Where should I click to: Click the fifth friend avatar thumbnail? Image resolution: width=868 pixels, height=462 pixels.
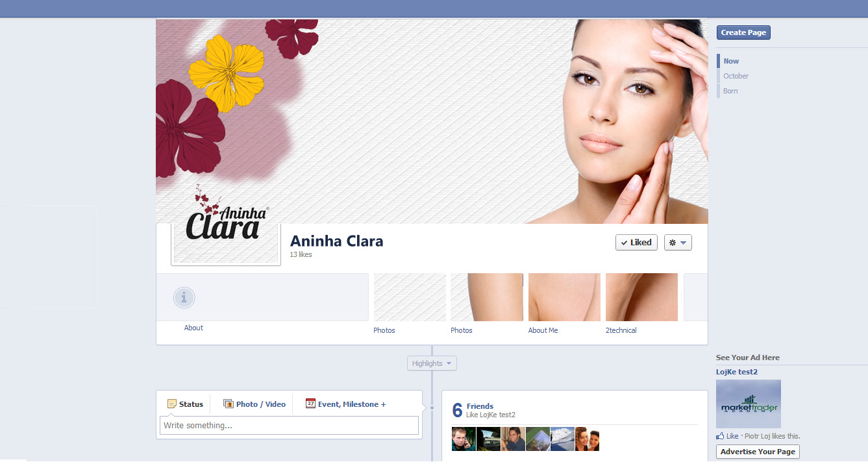562,439
